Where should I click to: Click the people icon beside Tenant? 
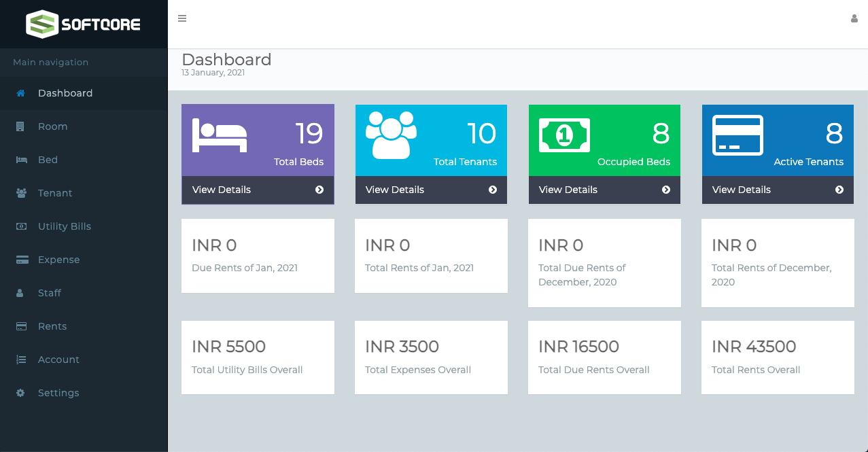point(21,193)
